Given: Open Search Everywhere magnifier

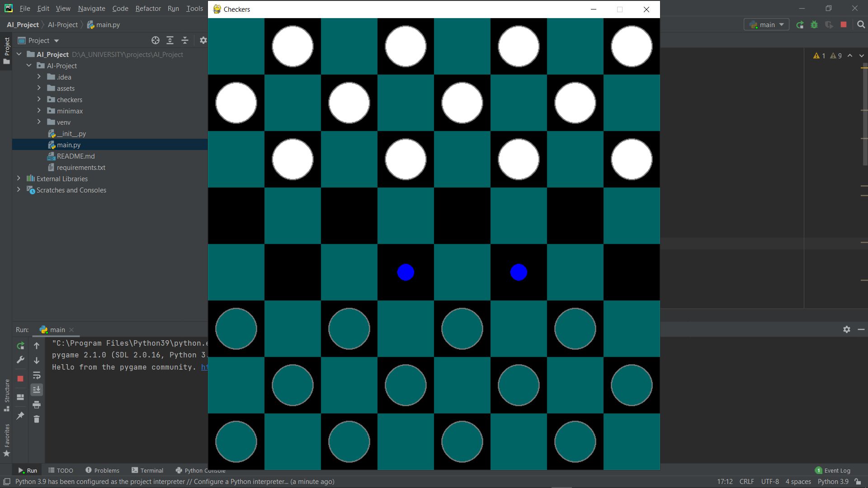Looking at the screenshot, I should (861, 25).
